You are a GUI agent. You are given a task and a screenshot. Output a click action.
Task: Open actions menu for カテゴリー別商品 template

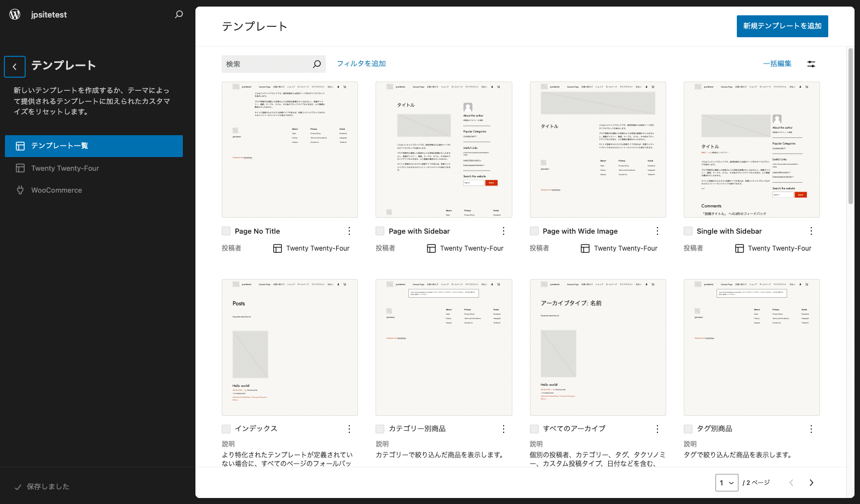(x=504, y=429)
